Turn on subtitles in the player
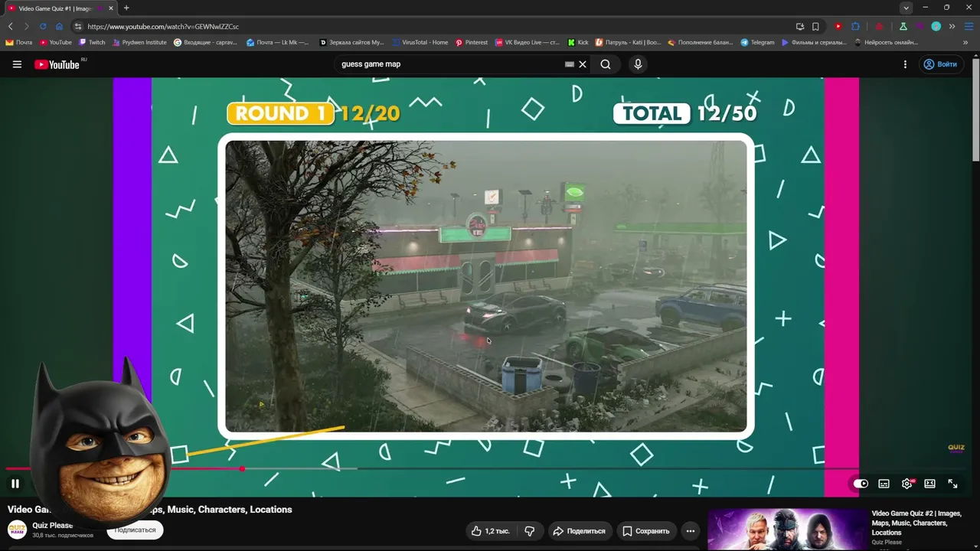Image resolution: width=980 pixels, height=551 pixels. (884, 484)
